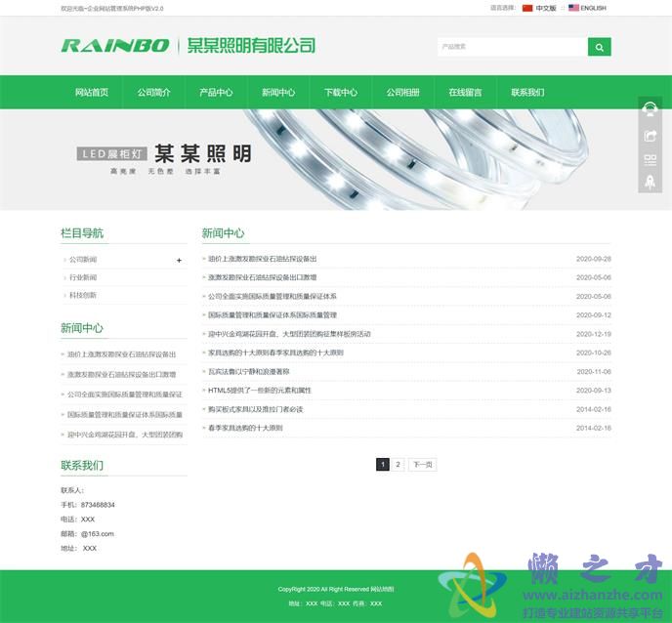
Task: Open article 瓦宾法鲁以宁静和浪漫著称
Action: point(248,372)
